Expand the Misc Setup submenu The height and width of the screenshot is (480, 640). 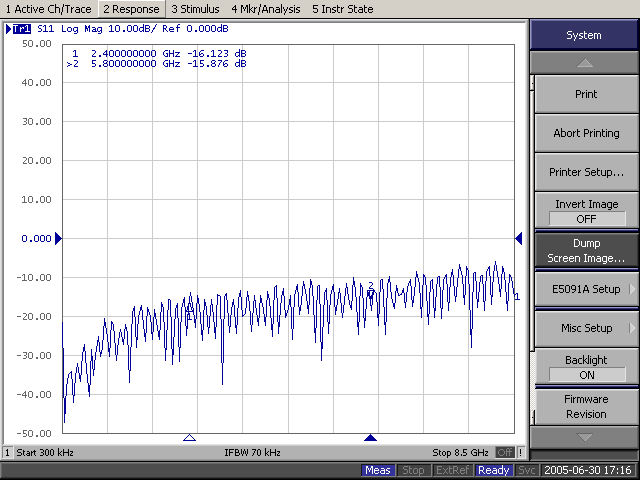tap(587, 328)
